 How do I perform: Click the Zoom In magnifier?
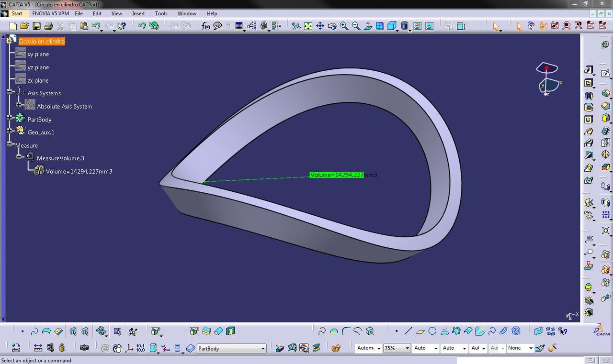pos(344,26)
